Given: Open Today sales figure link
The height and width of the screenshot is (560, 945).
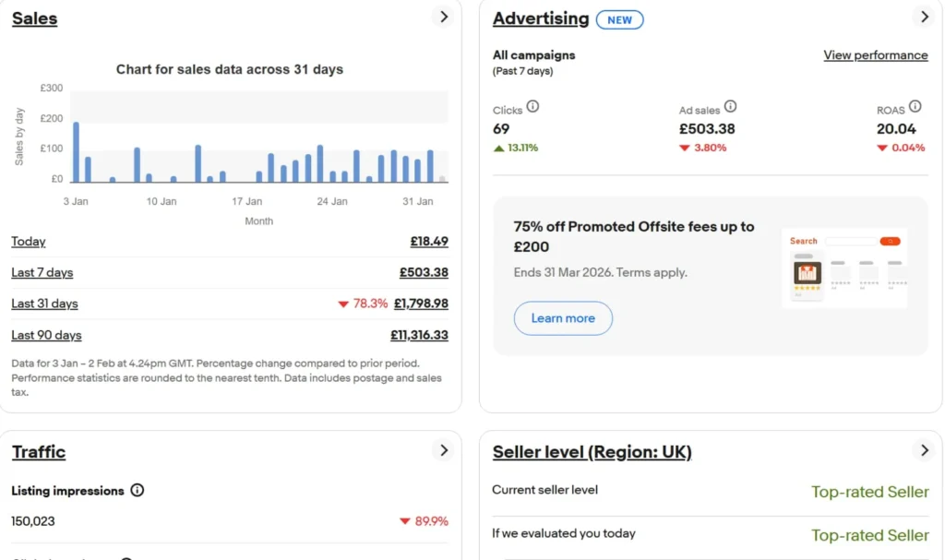Looking at the screenshot, I should coord(429,242).
